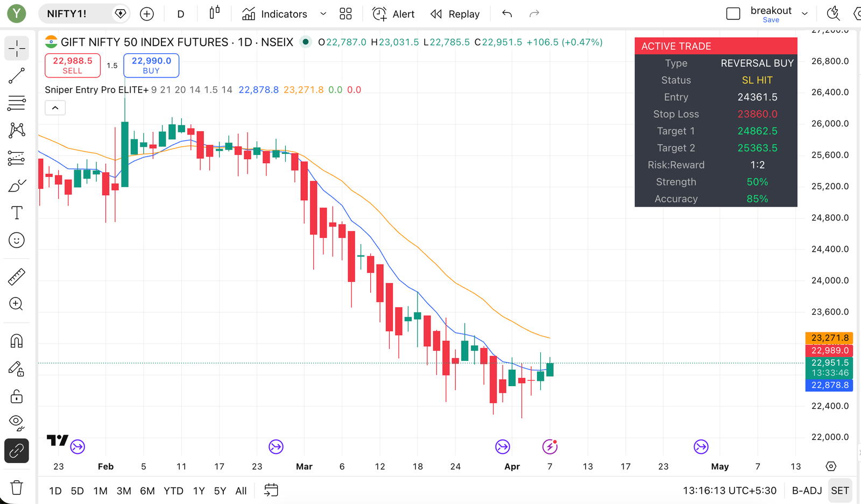Toggle visibility of all drawings
The width and height of the screenshot is (861, 504).
pyautogui.click(x=17, y=422)
